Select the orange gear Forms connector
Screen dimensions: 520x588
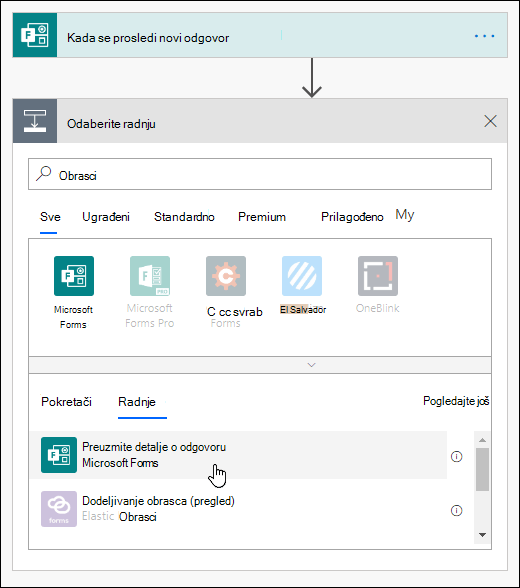pyautogui.click(x=226, y=276)
